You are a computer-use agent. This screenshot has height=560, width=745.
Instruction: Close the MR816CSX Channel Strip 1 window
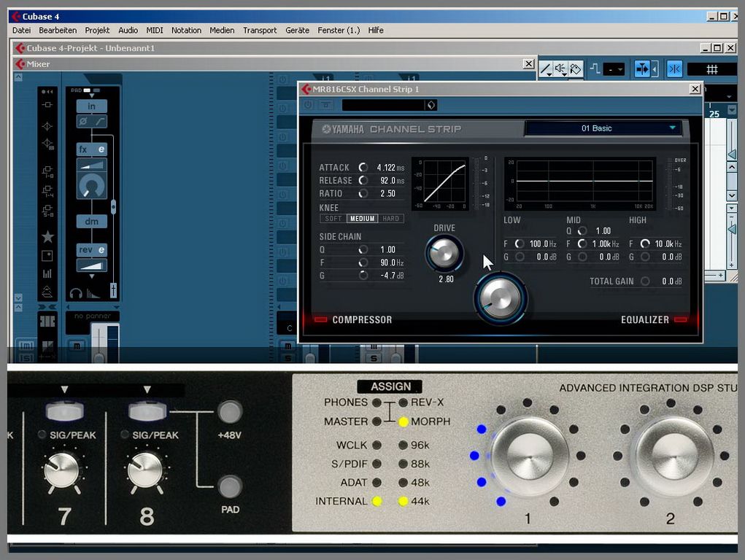[x=695, y=89]
